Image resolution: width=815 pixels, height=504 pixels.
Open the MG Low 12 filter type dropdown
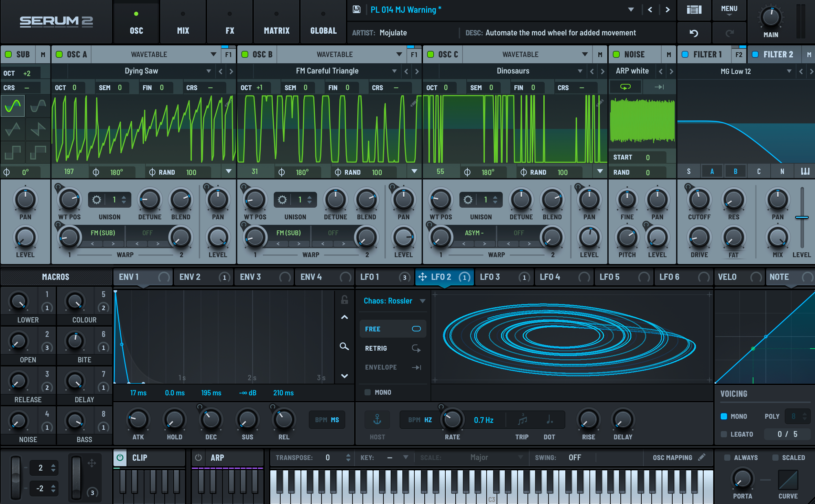789,71
